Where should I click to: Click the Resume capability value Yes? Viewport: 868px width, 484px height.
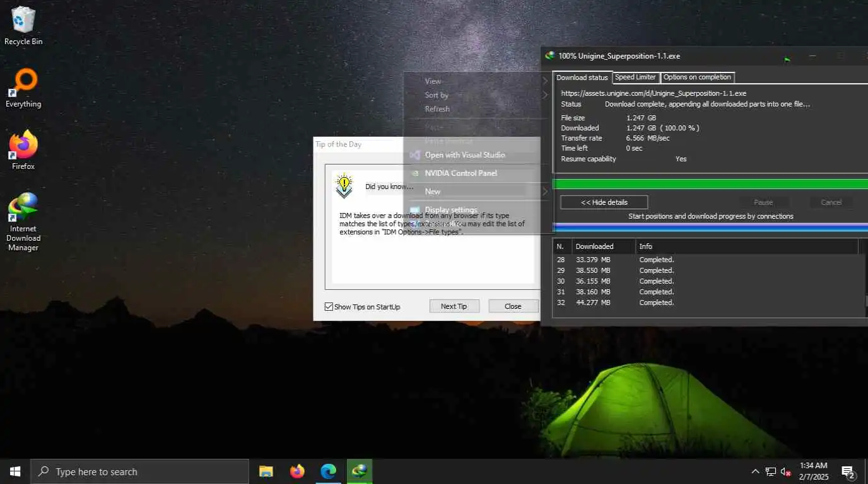[x=681, y=159]
